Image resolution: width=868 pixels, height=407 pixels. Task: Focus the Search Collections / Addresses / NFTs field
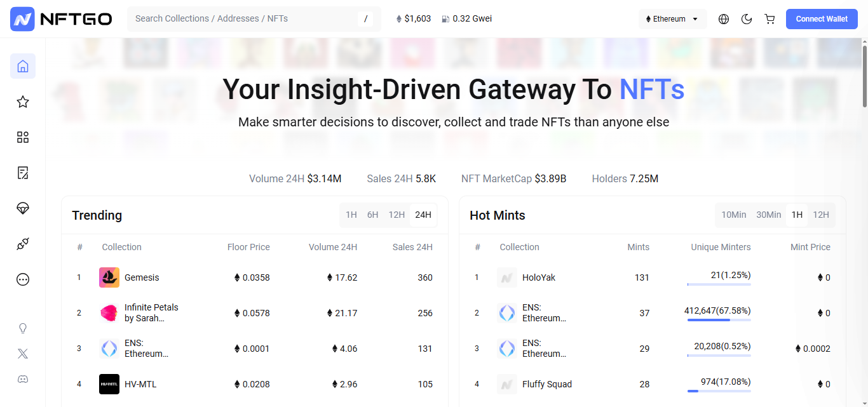pos(254,19)
